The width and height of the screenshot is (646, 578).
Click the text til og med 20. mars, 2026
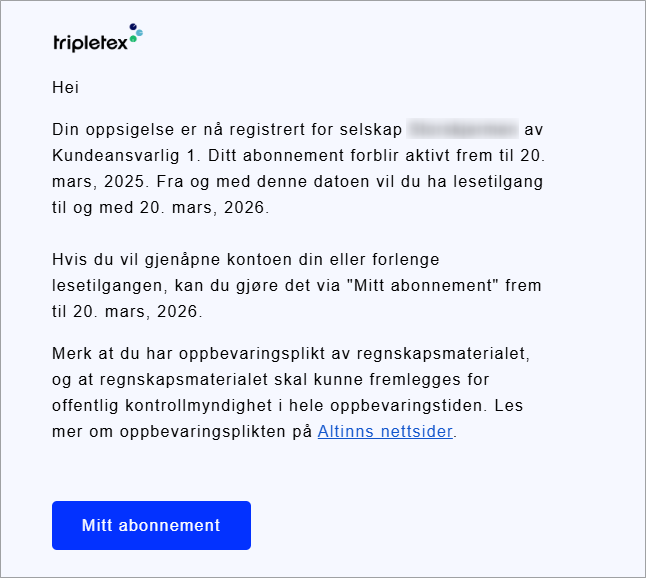160,208
